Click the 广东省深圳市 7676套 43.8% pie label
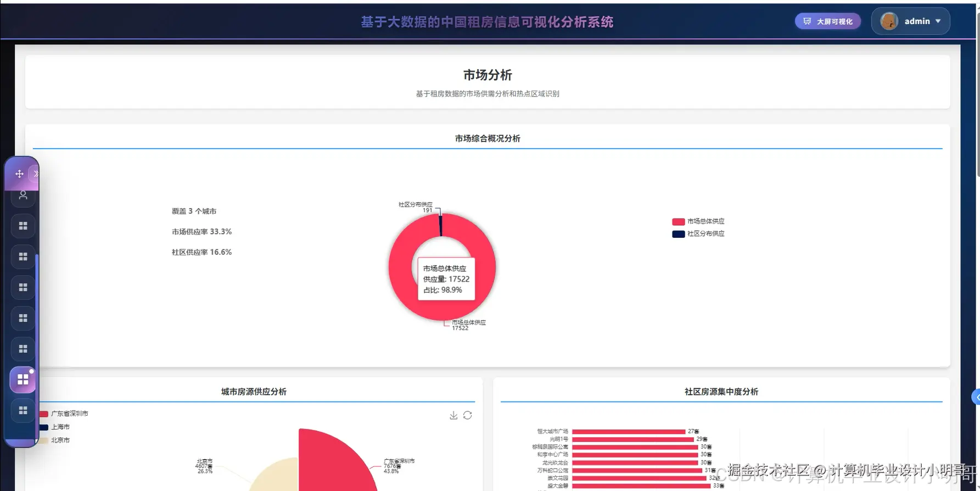Viewport: 980px width, 491px height. tap(399, 466)
